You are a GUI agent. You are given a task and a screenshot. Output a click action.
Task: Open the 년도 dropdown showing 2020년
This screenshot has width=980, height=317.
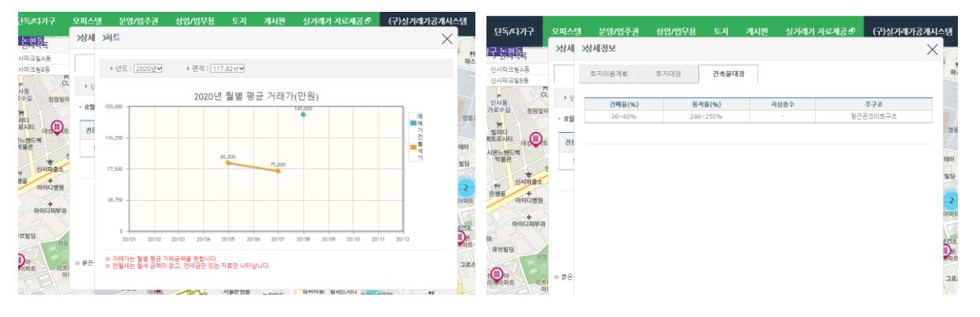click(148, 69)
